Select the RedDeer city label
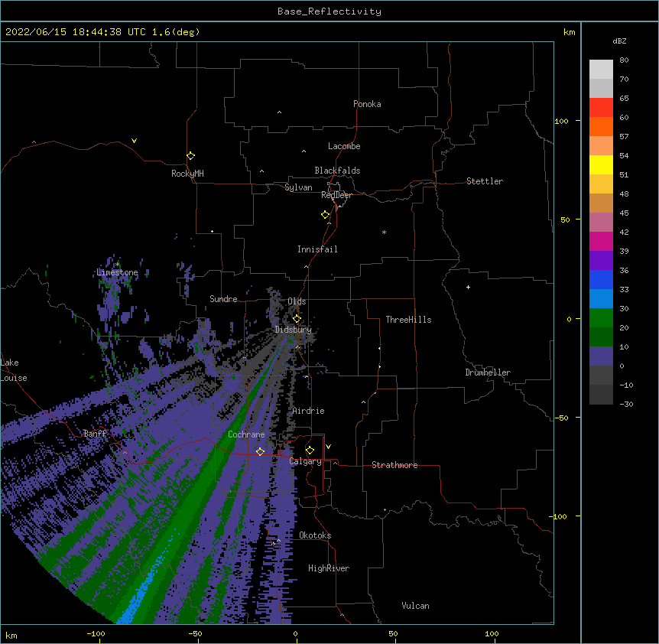 pos(336,195)
